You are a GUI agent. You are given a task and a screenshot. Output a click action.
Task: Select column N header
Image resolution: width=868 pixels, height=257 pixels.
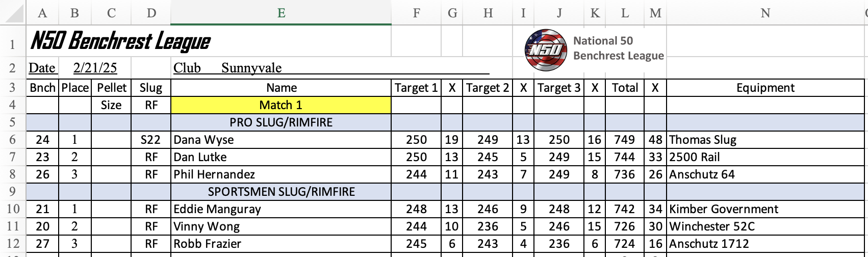(765, 13)
